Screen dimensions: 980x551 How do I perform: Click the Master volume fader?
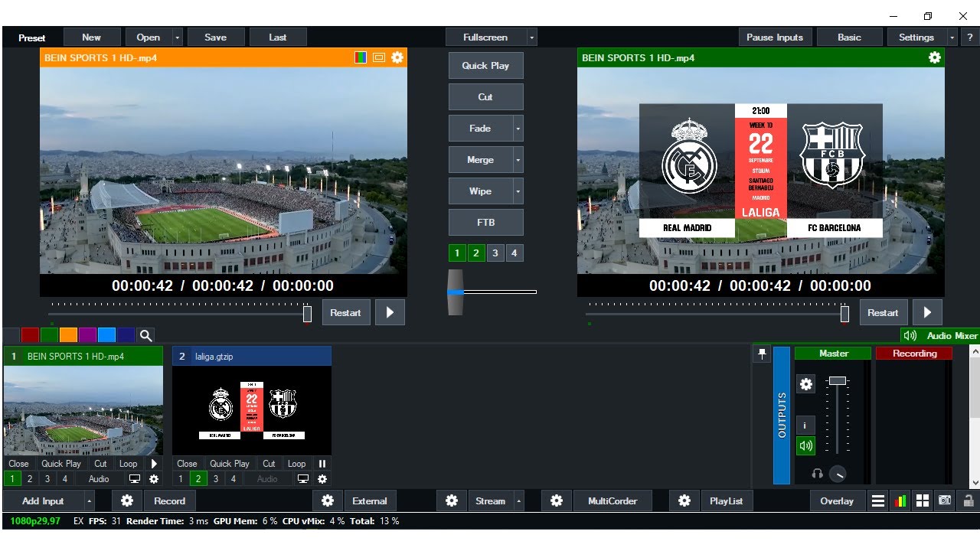pyautogui.click(x=838, y=380)
